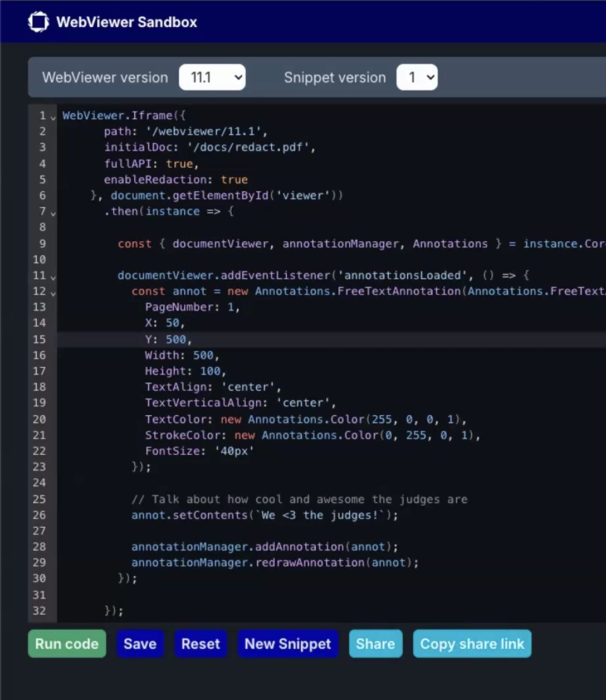The image size is (606, 700).
Task: Click annotationManager.addAnnotation(annot) line
Action: pyautogui.click(x=265, y=547)
